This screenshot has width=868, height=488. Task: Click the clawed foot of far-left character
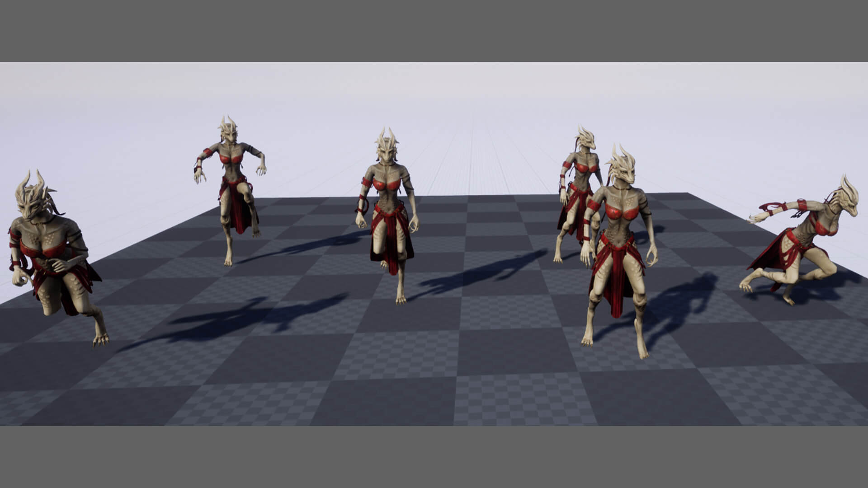click(100, 338)
